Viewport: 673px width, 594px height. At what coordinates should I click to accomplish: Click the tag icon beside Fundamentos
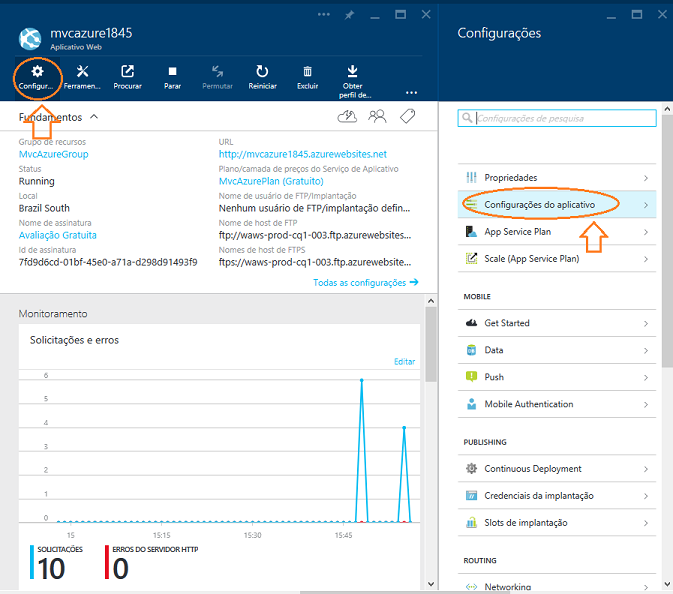pos(407,116)
